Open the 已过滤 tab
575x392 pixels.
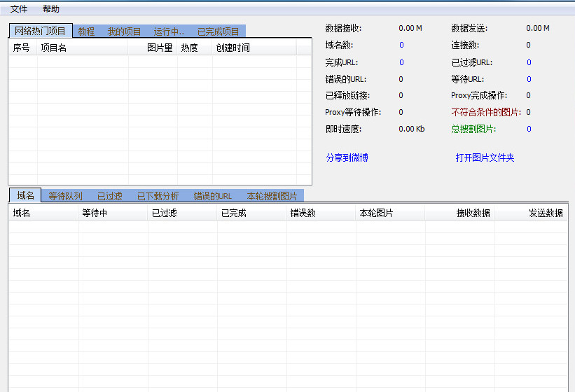pos(110,196)
